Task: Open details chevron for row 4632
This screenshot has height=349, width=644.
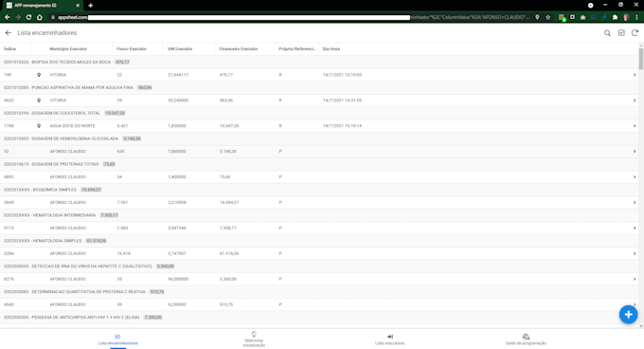Action: (635, 101)
